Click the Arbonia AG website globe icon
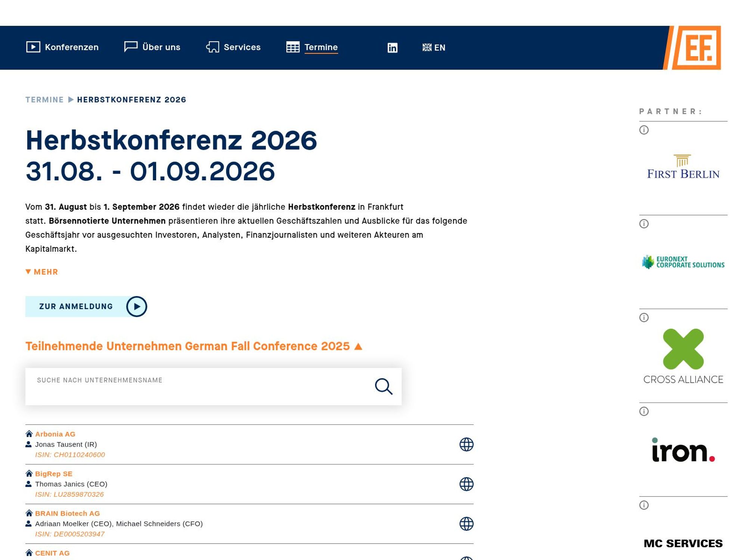 click(x=467, y=444)
